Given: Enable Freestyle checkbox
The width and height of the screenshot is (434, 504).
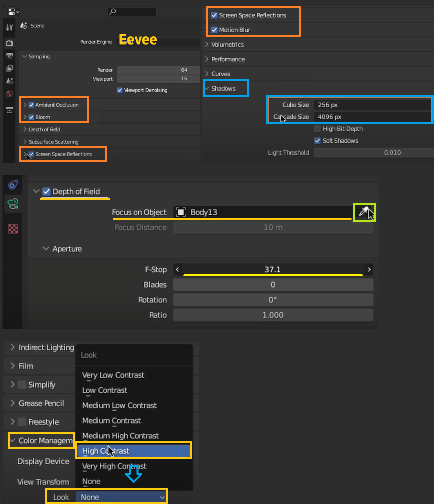Looking at the screenshot, I should point(22,422).
